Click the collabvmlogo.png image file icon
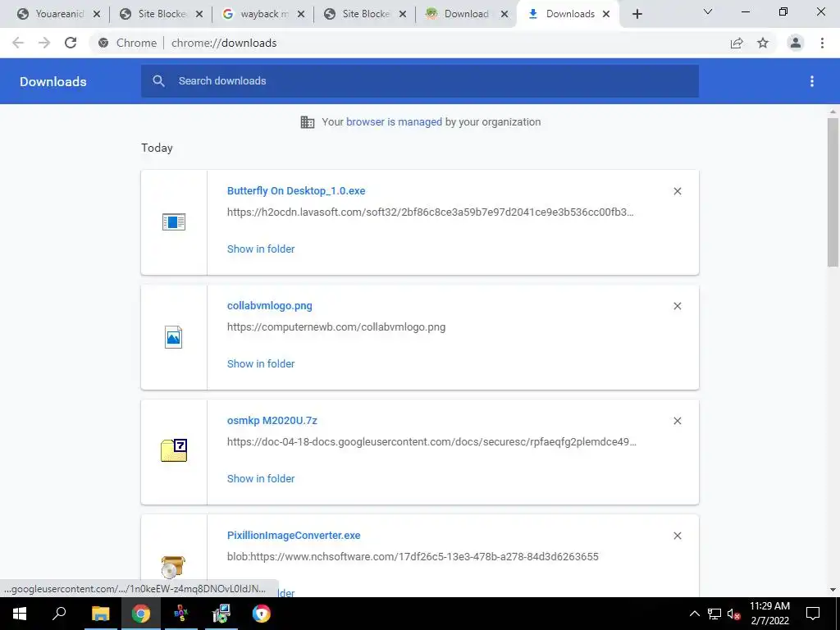The image size is (840, 630). pos(174,337)
